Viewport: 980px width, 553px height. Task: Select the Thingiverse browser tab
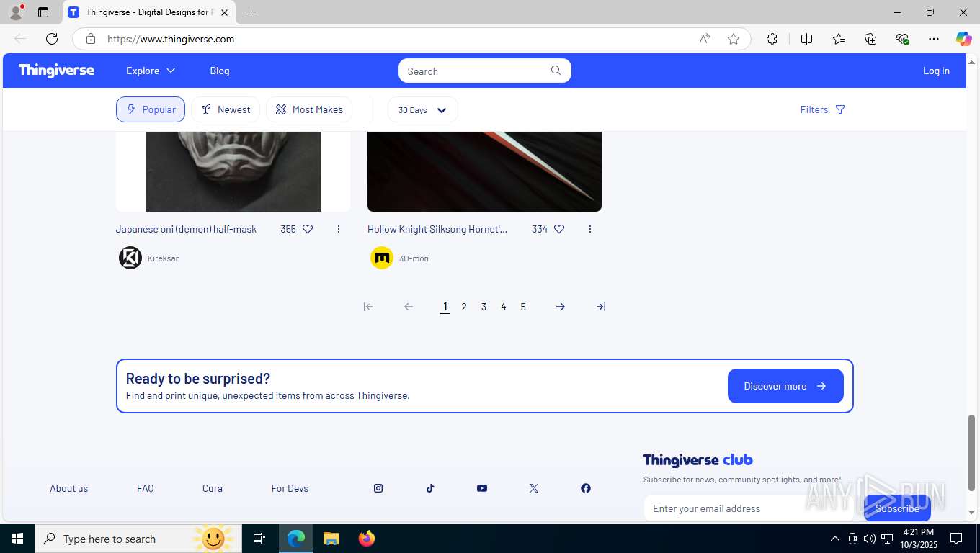[148, 12]
